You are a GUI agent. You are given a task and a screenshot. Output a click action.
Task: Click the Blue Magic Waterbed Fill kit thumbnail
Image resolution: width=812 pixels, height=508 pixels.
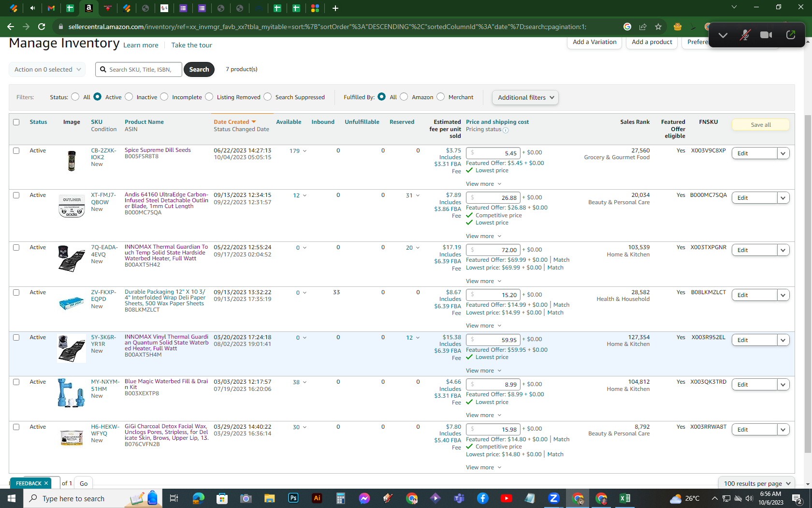click(x=72, y=392)
